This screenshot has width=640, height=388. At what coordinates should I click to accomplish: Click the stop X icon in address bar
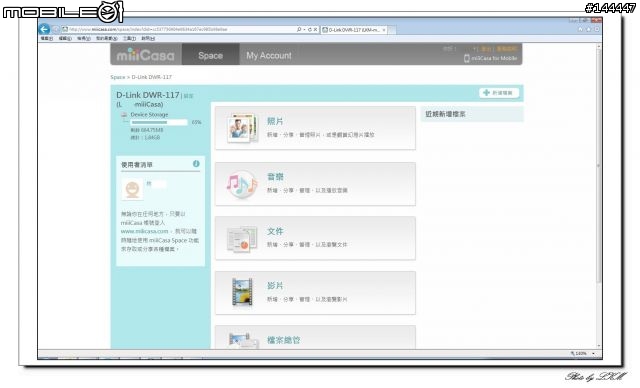click(315, 29)
